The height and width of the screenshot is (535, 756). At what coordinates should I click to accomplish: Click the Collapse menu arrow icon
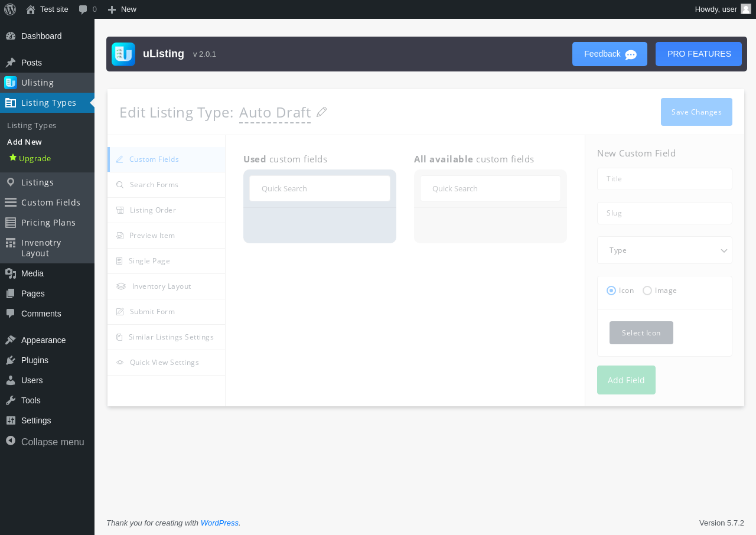pos(11,441)
